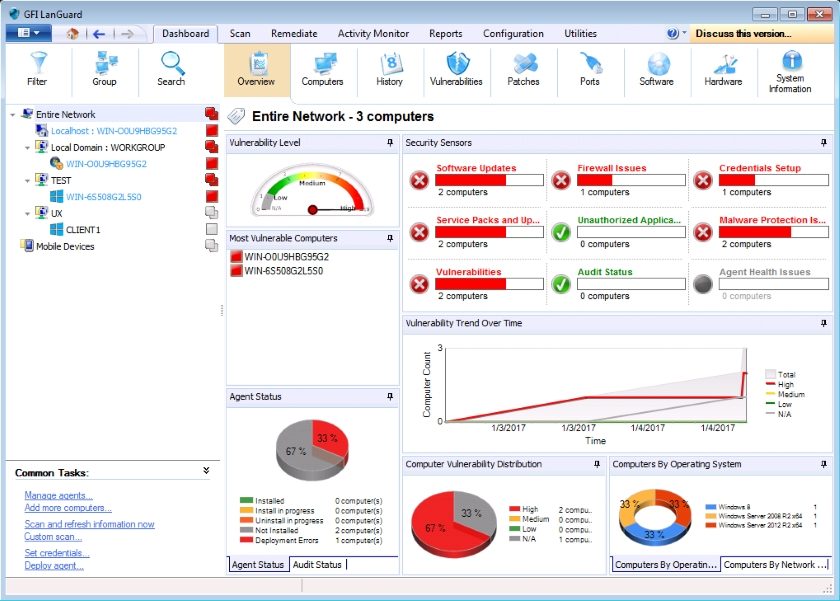The image size is (840, 601).
Task: Open the Vulnerabilities view
Action: point(456,70)
